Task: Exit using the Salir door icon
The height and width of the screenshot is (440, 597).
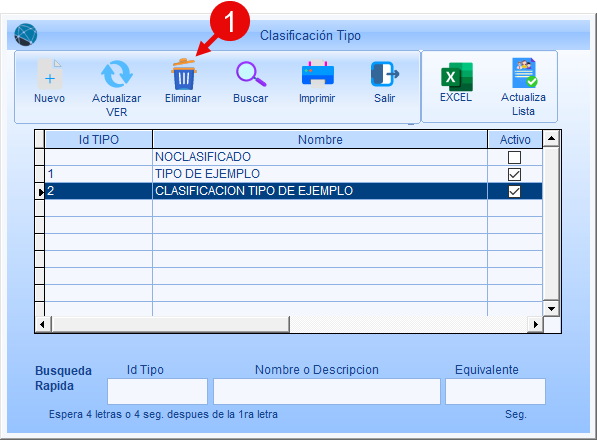Action: pos(385,74)
